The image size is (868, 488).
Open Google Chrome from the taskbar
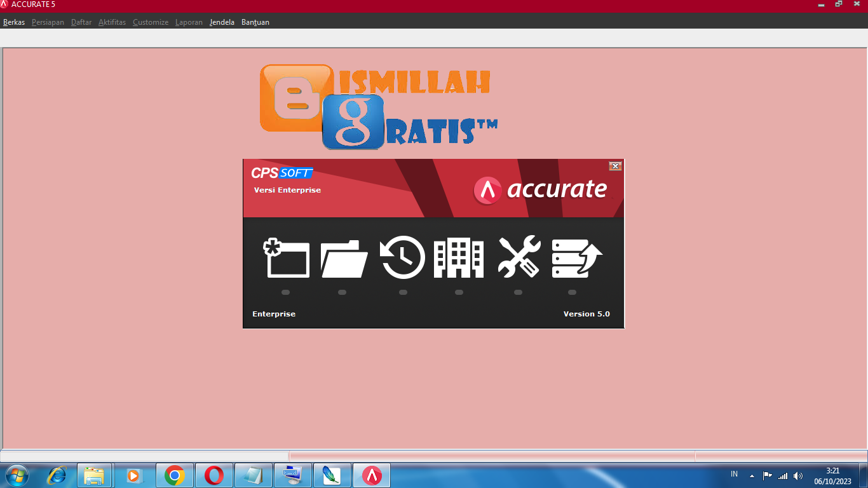point(175,475)
